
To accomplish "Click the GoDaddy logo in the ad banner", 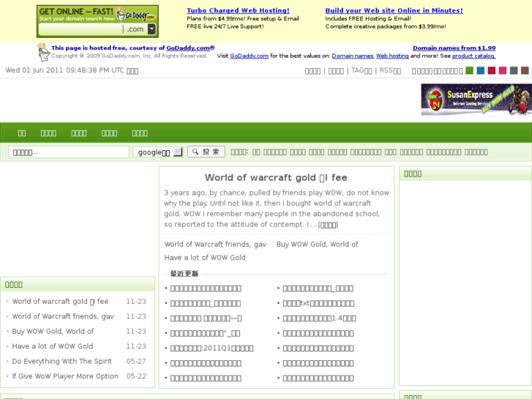I will pyautogui.click(x=135, y=15).
